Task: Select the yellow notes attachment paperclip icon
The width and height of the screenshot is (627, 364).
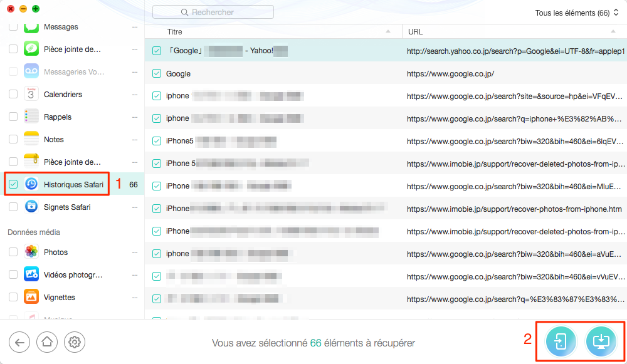Action: click(x=31, y=162)
